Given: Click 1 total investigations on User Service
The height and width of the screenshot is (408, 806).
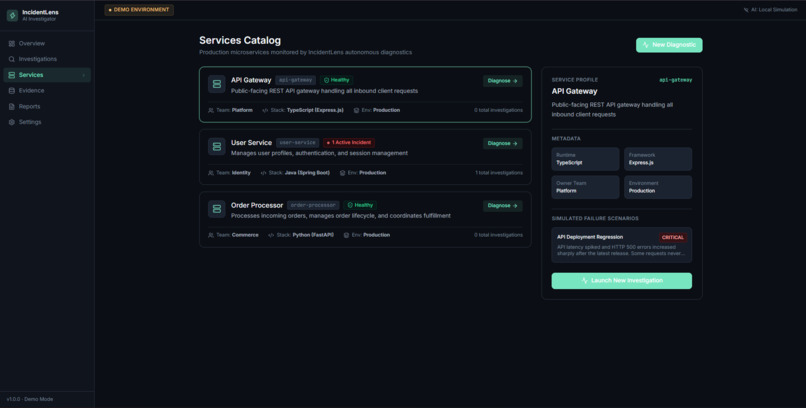Looking at the screenshot, I should [499, 173].
